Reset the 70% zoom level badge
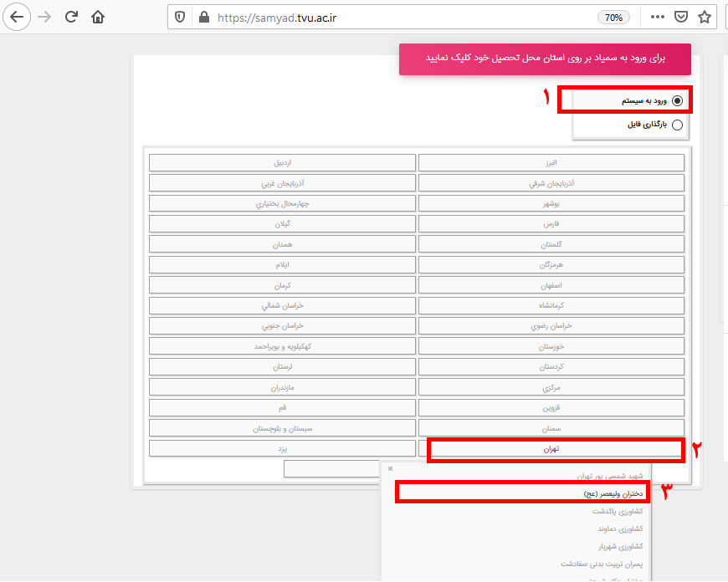 613,18
